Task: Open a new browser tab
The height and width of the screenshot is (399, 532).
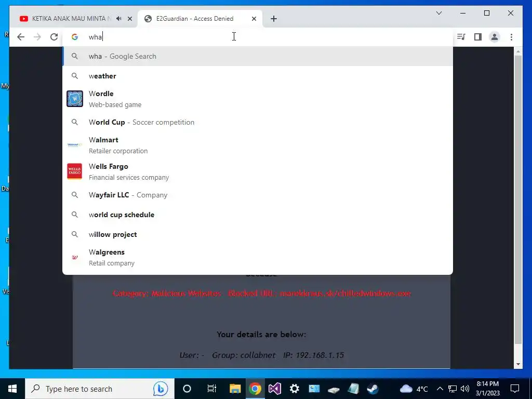Action: coord(274,19)
